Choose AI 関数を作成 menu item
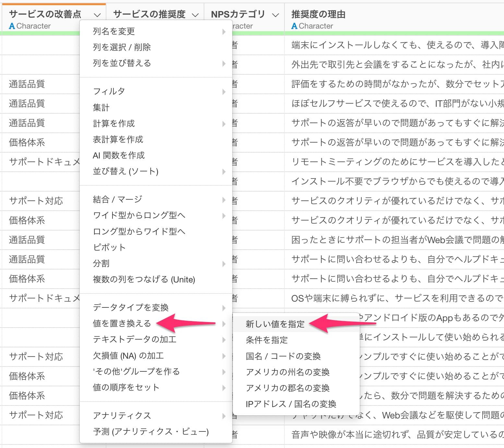The height and width of the screenshot is (448, 504). coord(119,156)
